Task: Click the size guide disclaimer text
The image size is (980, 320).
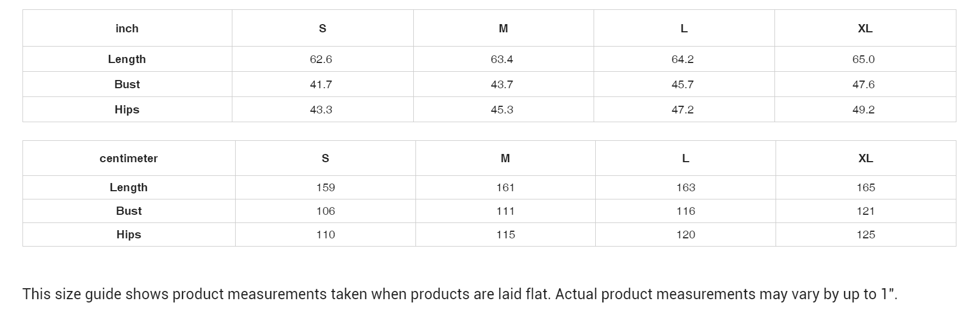Action: click(459, 294)
